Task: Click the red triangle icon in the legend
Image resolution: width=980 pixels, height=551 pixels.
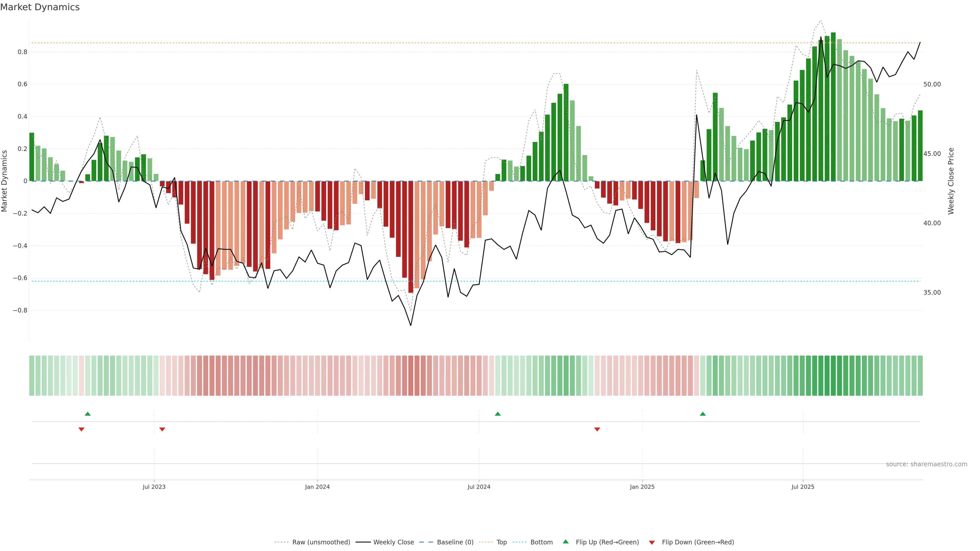Action: pyautogui.click(x=652, y=543)
